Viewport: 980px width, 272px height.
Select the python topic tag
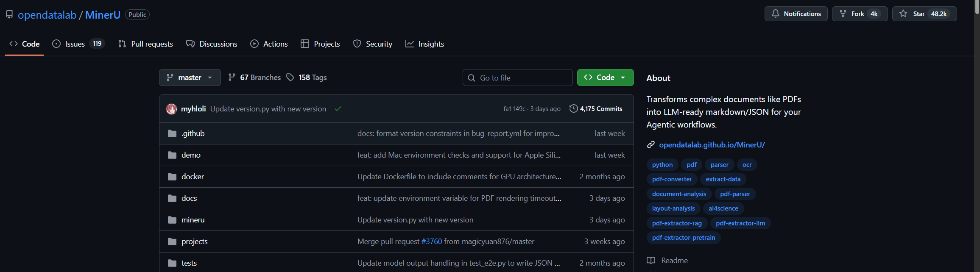pyautogui.click(x=662, y=165)
